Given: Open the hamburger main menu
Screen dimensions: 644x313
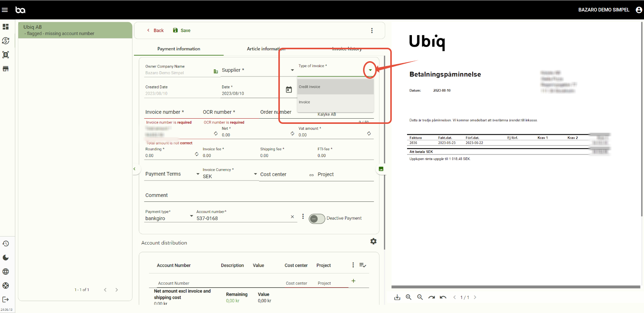Looking at the screenshot, I should point(5,10).
